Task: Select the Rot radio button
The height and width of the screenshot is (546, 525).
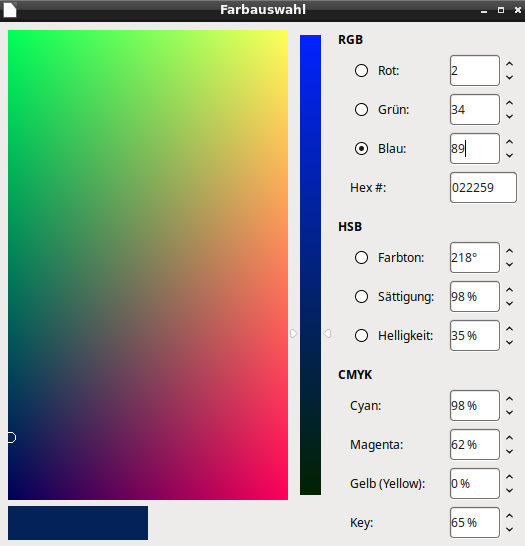Action: tap(361, 71)
